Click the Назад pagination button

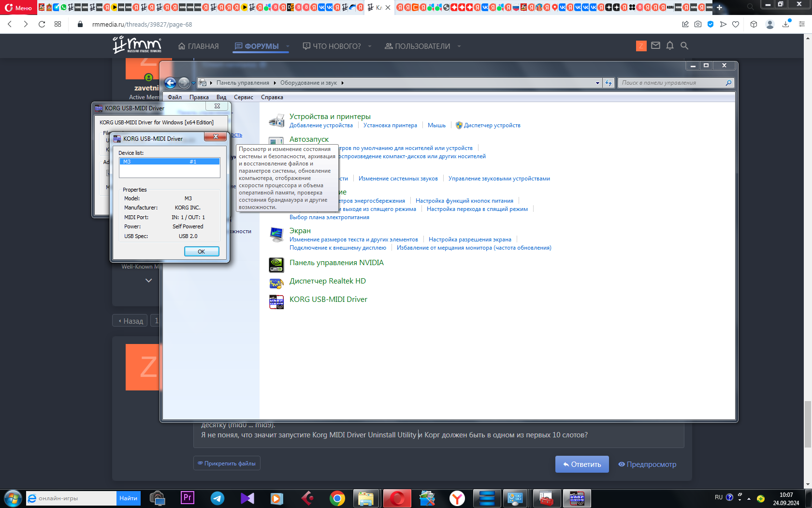130,321
